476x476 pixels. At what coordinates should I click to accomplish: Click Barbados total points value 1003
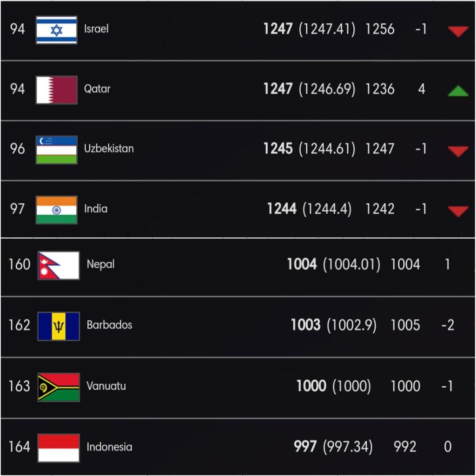(305, 325)
